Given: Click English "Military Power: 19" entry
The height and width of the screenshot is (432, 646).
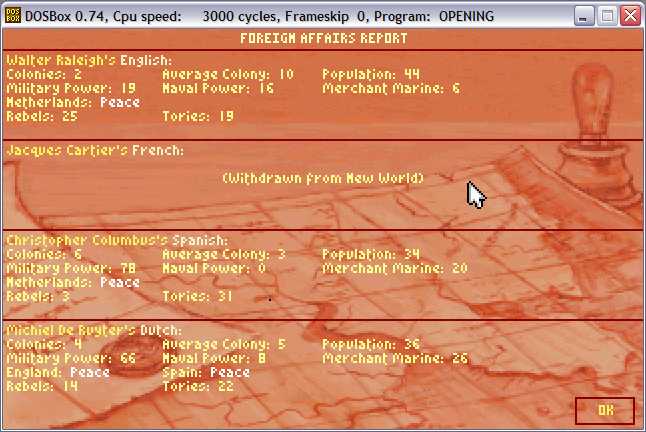Looking at the screenshot, I should pyautogui.click(x=71, y=89).
